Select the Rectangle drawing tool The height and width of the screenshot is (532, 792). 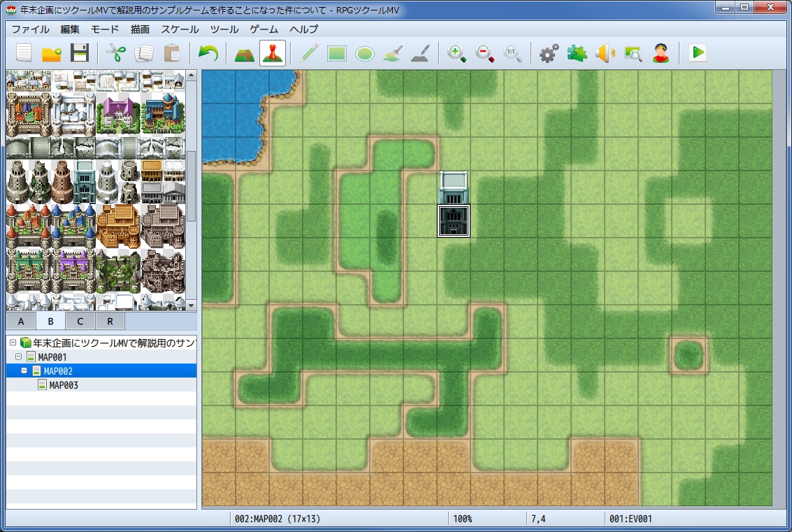pyautogui.click(x=336, y=53)
